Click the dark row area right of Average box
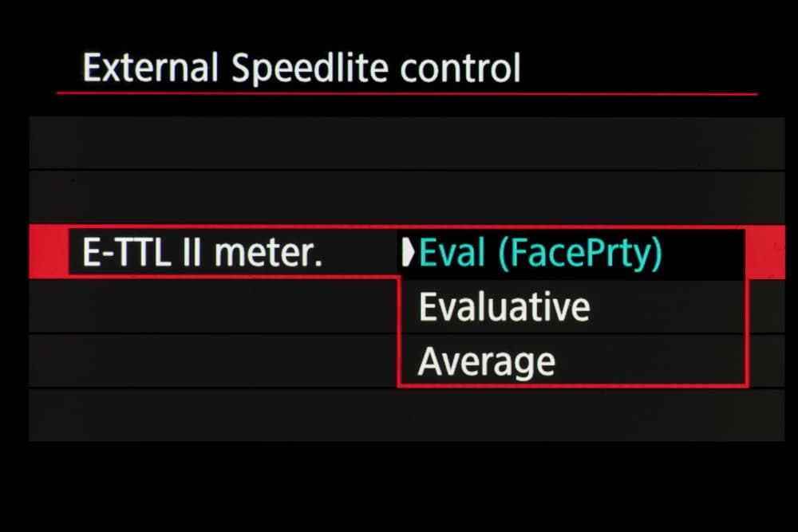The height and width of the screenshot is (532, 798). 766,361
